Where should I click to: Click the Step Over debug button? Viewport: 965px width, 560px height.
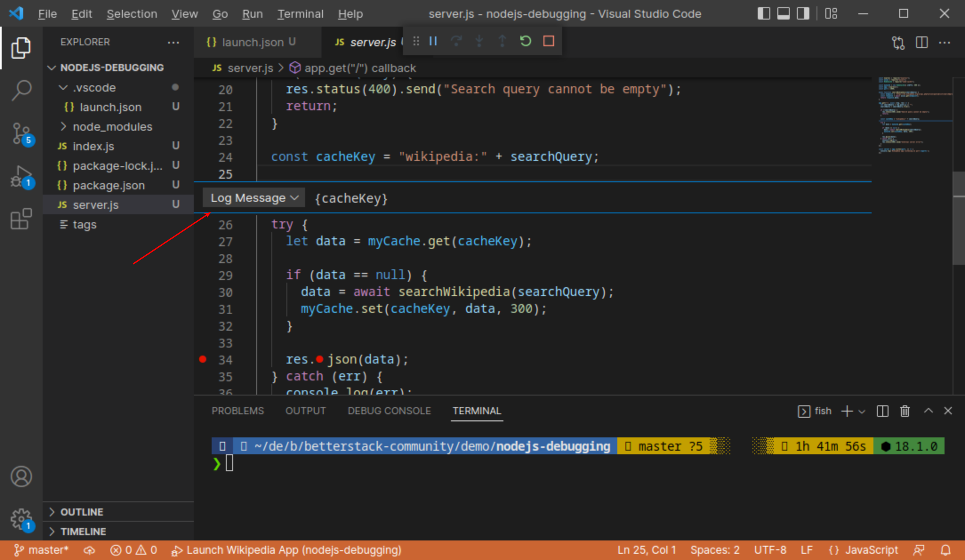(x=456, y=41)
